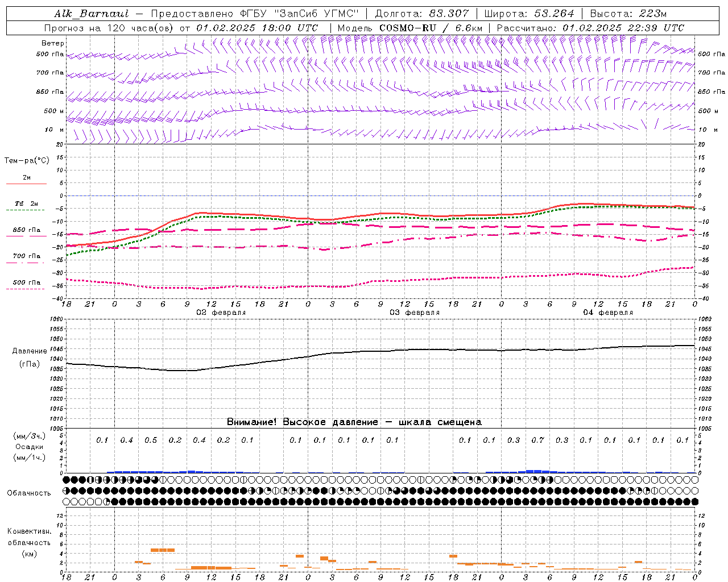Image resolution: width=728 pixels, height=582 pixels.
Task: Click the 0.5 precipitation amount value
Action: [151, 440]
